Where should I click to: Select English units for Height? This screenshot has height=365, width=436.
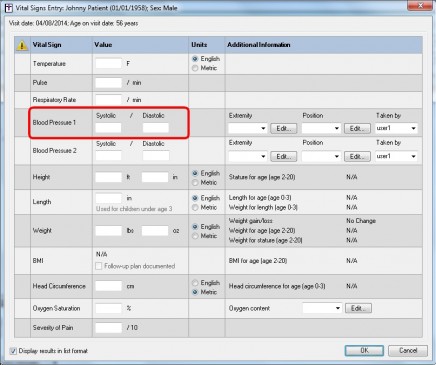click(x=195, y=173)
